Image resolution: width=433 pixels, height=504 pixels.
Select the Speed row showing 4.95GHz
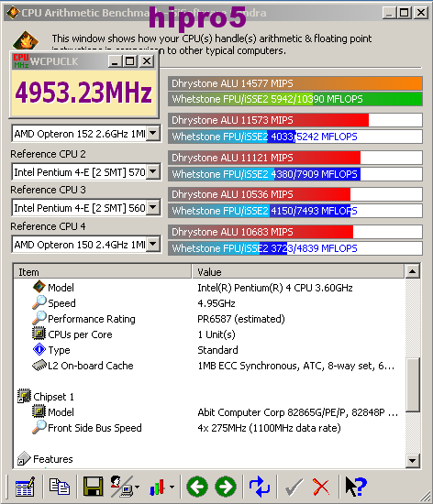tap(209, 303)
